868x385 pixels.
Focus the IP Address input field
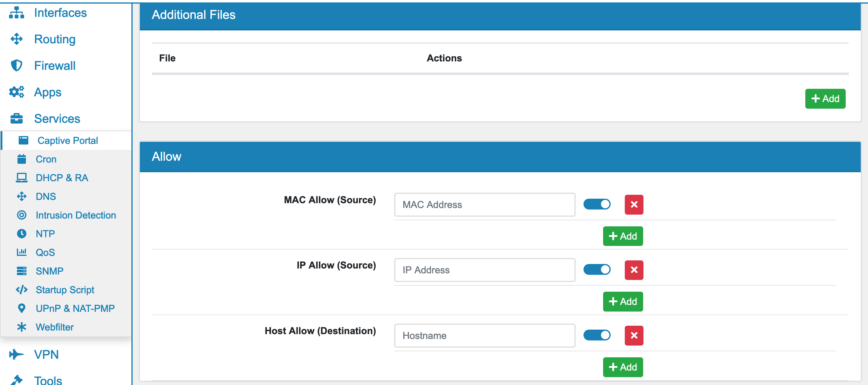tap(485, 270)
